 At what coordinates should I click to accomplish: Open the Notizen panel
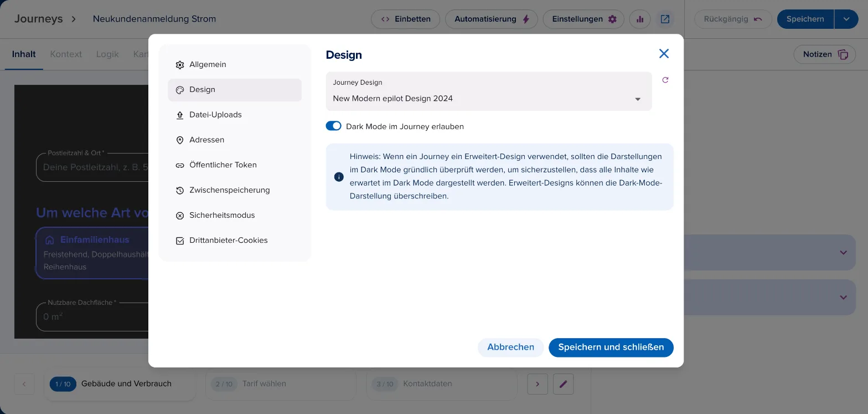[825, 54]
